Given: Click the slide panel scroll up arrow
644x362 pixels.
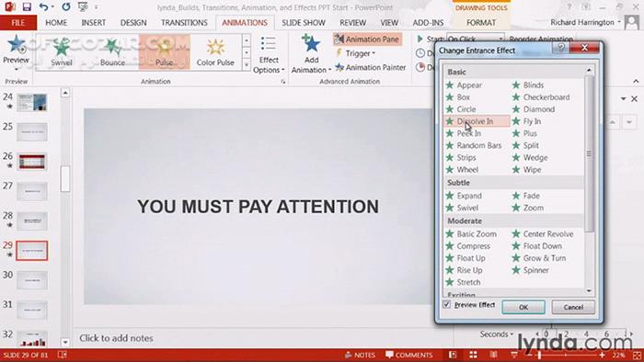Looking at the screenshot, I should [x=65, y=94].
